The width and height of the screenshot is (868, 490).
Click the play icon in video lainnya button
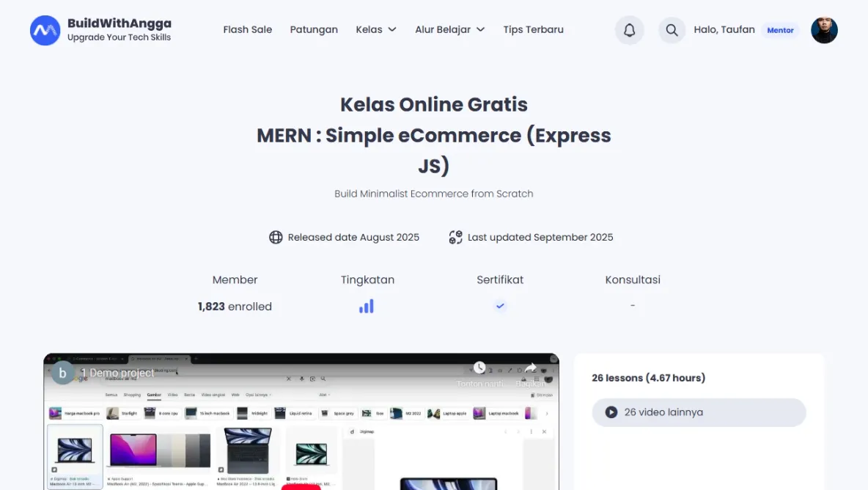click(x=611, y=412)
